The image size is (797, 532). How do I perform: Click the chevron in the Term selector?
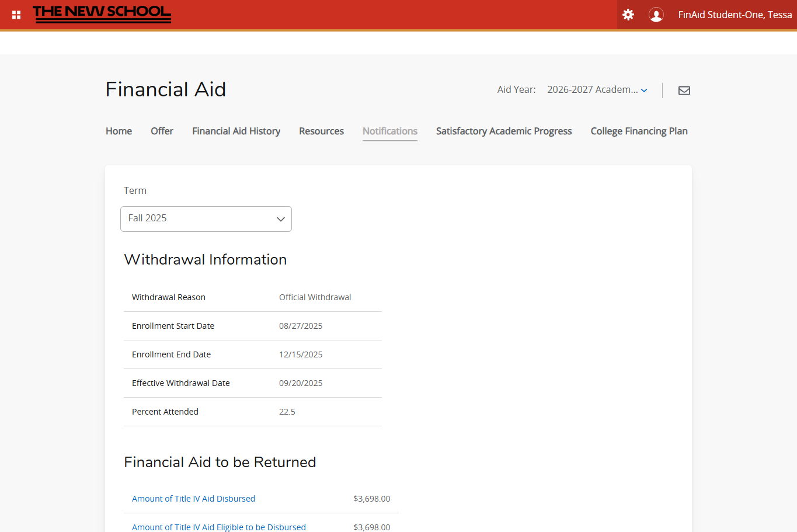[281, 219]
